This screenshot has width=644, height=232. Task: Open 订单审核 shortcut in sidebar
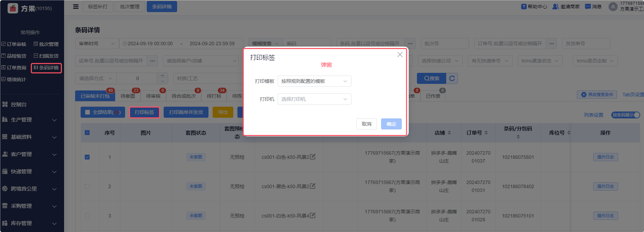click(x=14, y=44)
